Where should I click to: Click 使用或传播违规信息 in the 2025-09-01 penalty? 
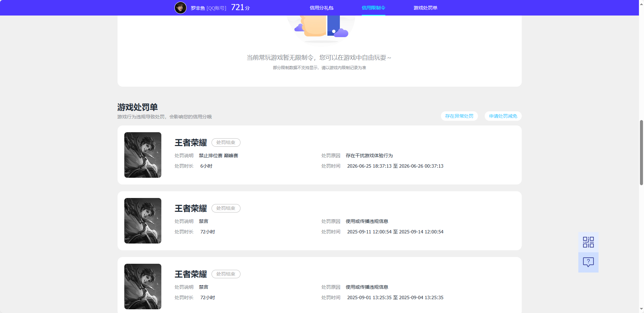pos(367,287)
